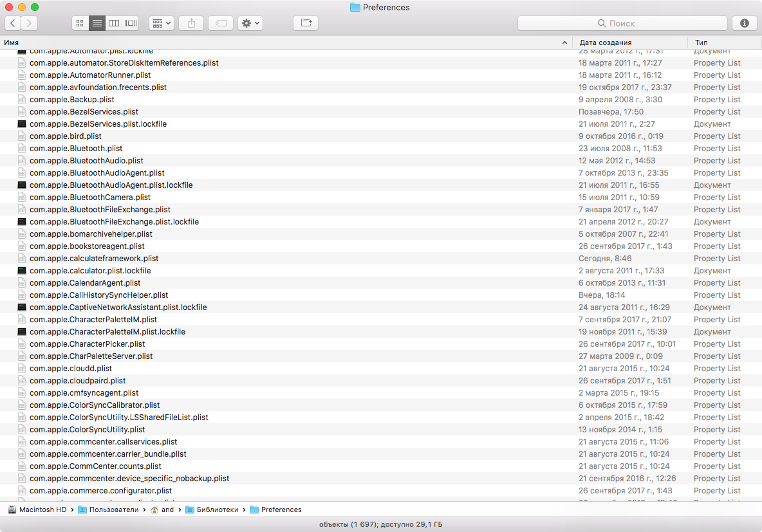Select com.apple.calculator.plist.lockfile icon
Image resolution: width=762 pixels, height=532 pixels.
[22, 271]
